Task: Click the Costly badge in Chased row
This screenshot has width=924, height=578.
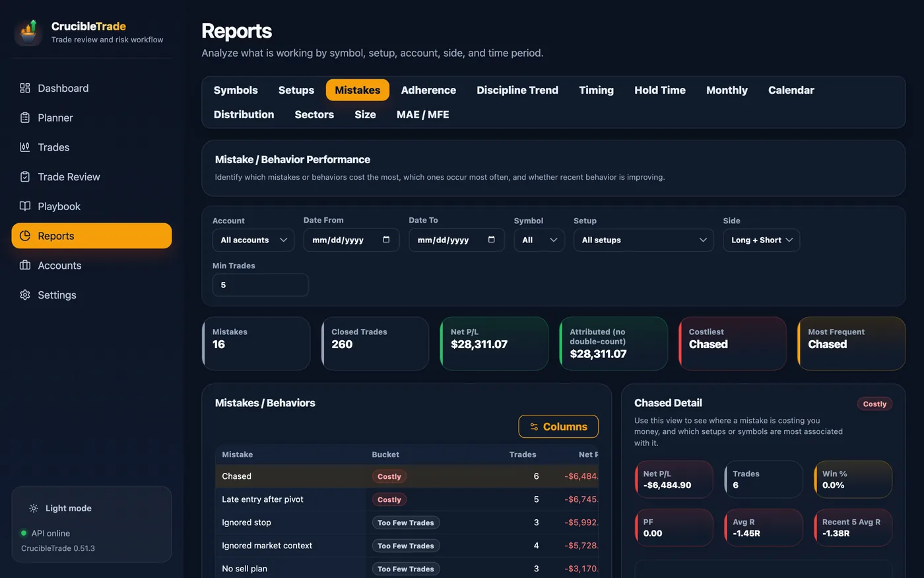Action: 389,476
